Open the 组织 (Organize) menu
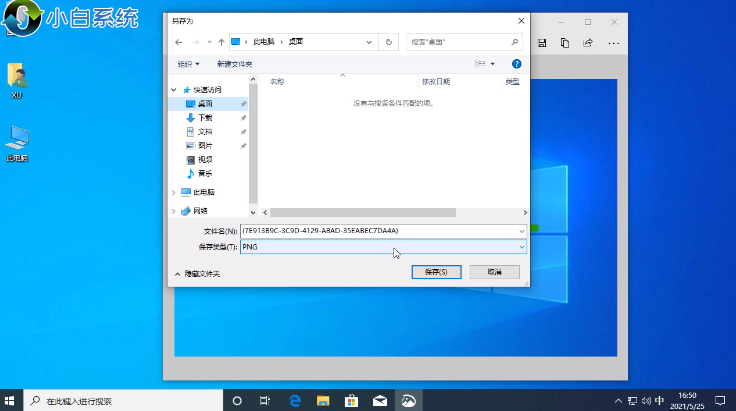The width and height of the screenshot is (736, 411). (x=187, y=63)
